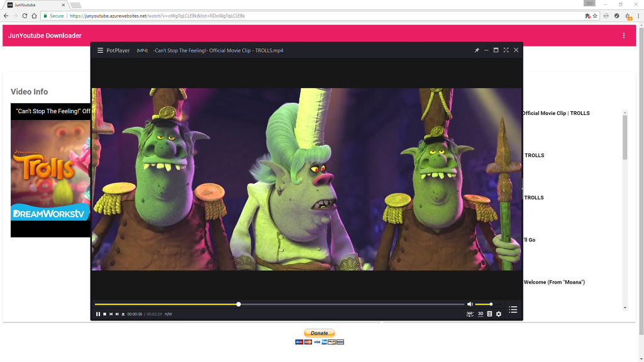
Task: Bookmark page with star icon
Action: click(595, 16)
